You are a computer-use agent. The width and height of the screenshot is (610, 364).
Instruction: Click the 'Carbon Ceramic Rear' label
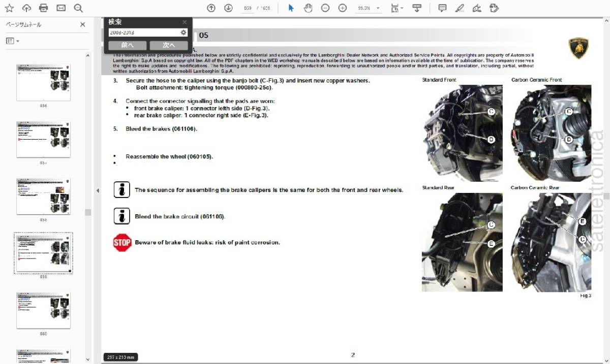(535, 188)
